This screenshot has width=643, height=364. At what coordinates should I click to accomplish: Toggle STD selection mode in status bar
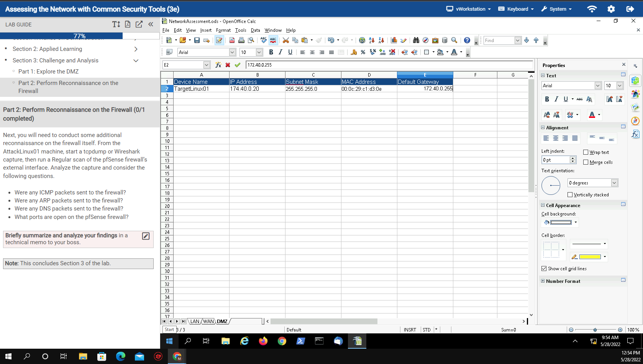[x=426, y=330]
